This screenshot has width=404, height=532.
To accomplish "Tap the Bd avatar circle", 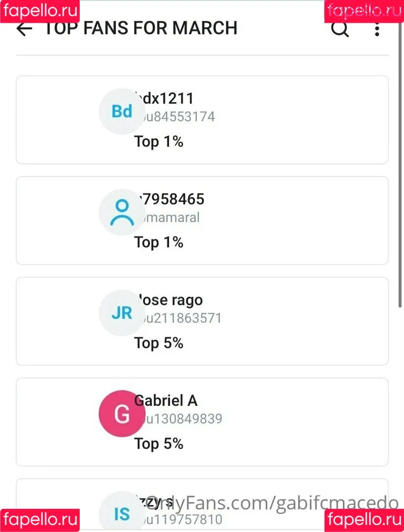I will pos(122,111).
